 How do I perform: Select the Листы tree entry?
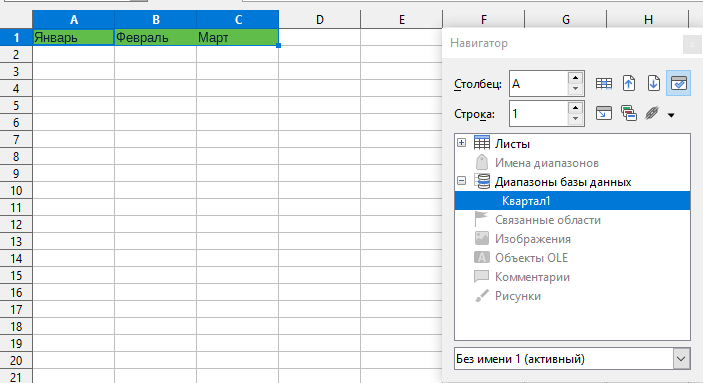[x=512, y=144]
